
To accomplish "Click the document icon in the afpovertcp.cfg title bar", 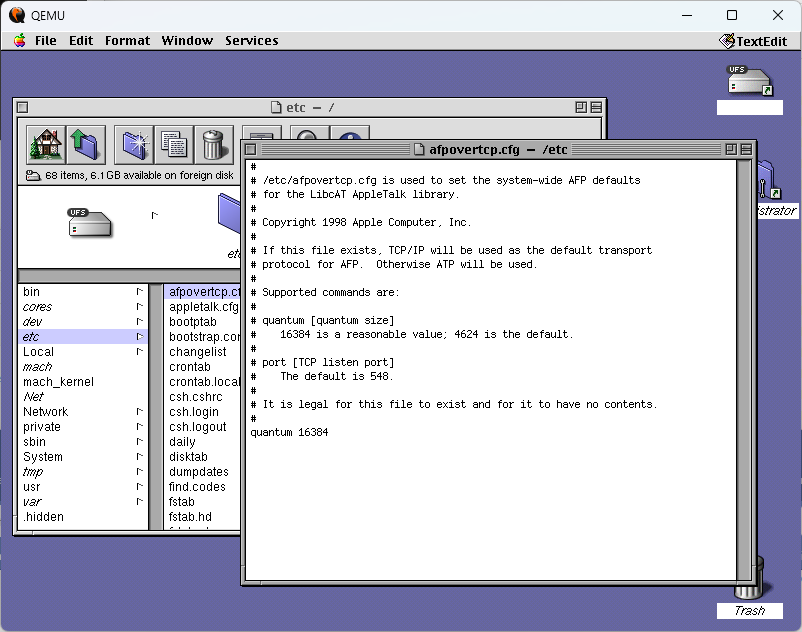I will pos(419,149).
